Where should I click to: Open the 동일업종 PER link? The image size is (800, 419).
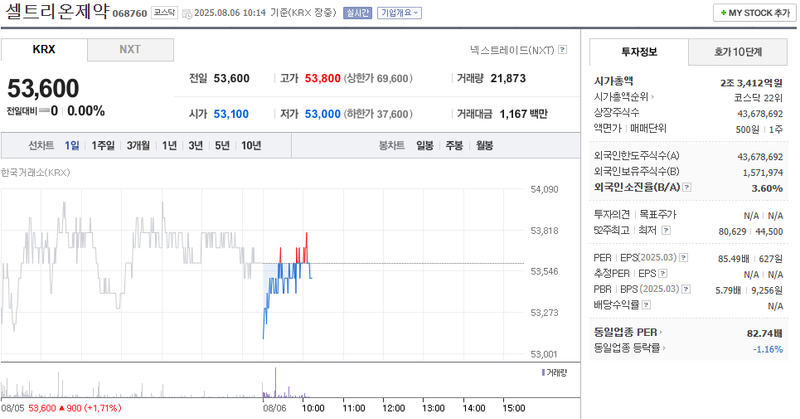628,332
